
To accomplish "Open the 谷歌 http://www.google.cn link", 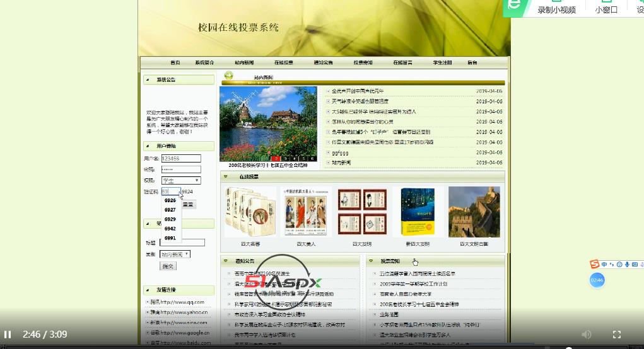I will click(180, 333).
